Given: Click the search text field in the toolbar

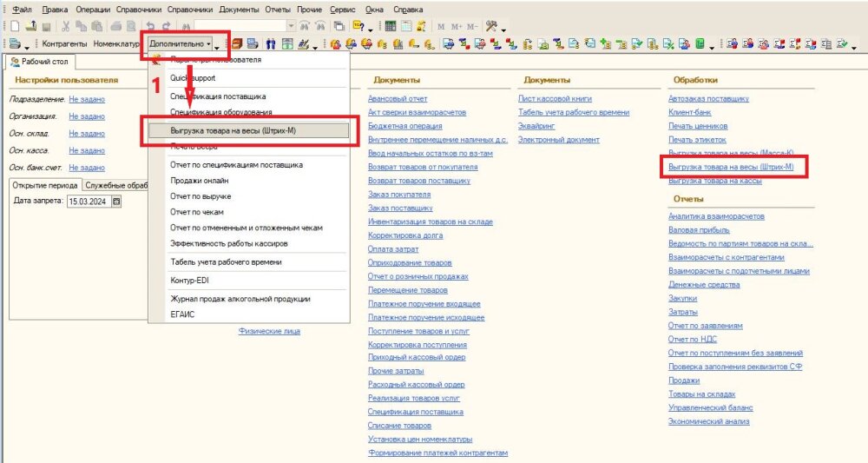Looking at the screenshot, I should tap(240, 26).
